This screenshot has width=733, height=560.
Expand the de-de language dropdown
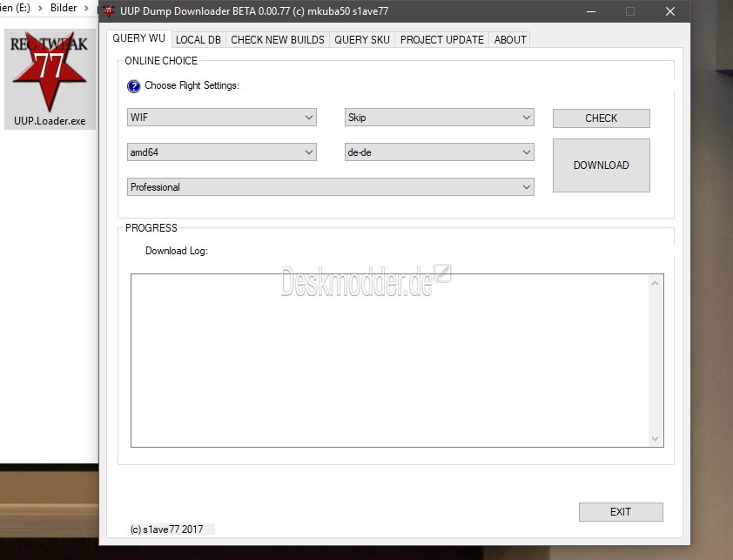pyautogui.click(x=440, y=152)
